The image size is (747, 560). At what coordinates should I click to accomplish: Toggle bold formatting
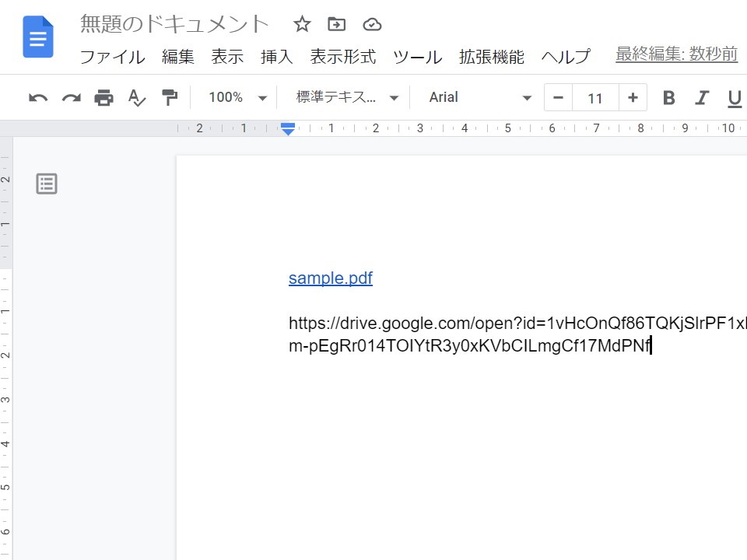point(668,97)
